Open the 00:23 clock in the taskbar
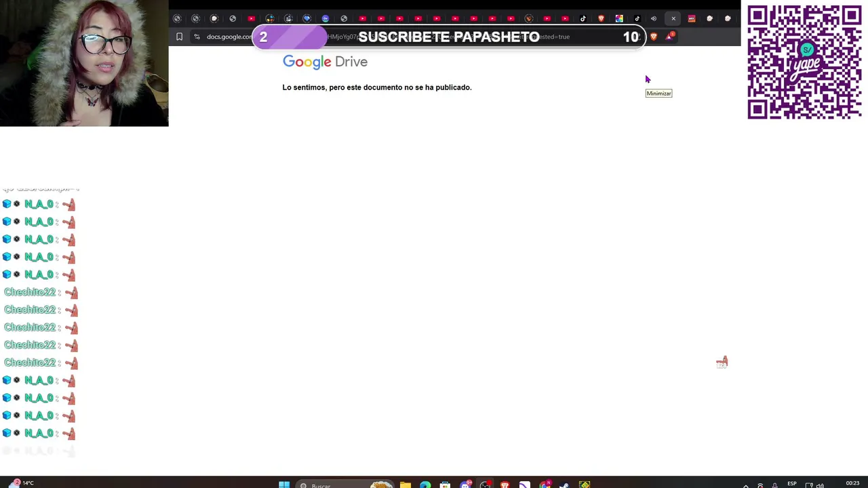This screenshot has width=868, height=488. (852, 483)
